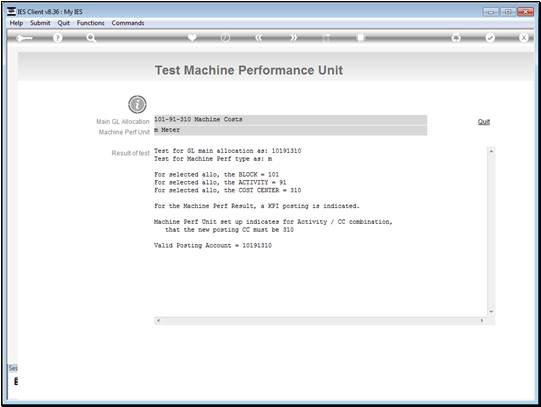
Task: Click the magnifying glass search icon
Action: (x=91, y=38)
